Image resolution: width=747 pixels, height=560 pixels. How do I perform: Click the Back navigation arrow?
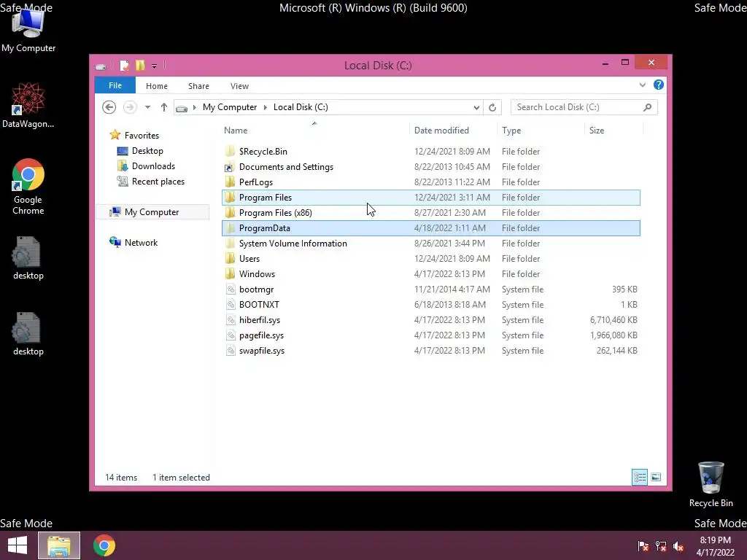[109, 107]
